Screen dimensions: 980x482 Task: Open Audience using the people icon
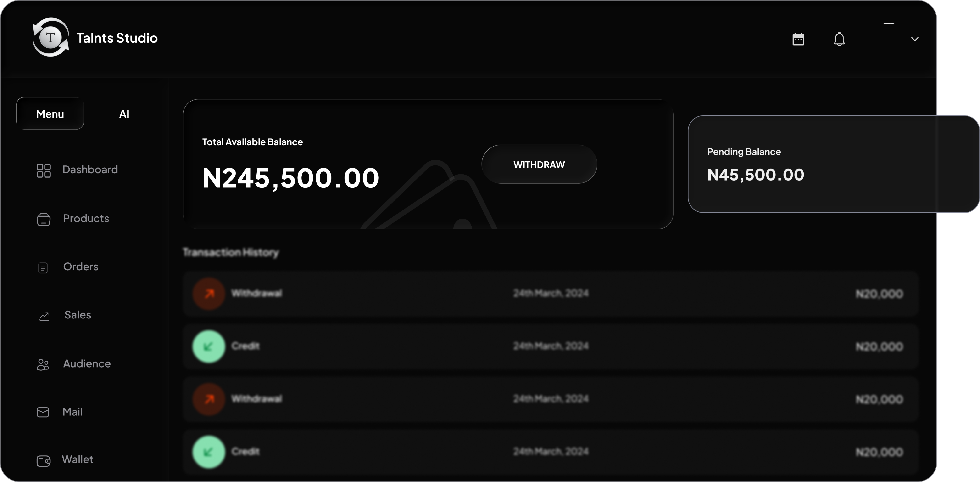tap(43, 364)
